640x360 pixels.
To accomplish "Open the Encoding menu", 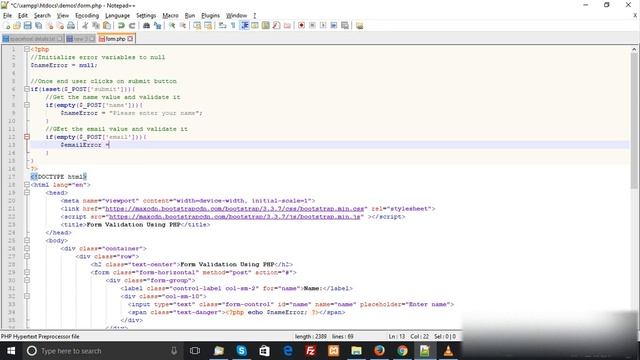I will (x=87, y=16).
